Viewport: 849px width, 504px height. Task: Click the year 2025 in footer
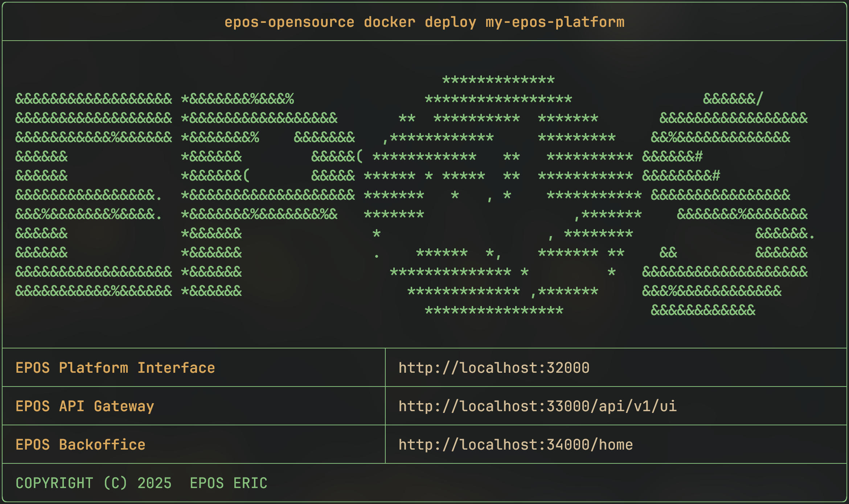click(155, 483)
